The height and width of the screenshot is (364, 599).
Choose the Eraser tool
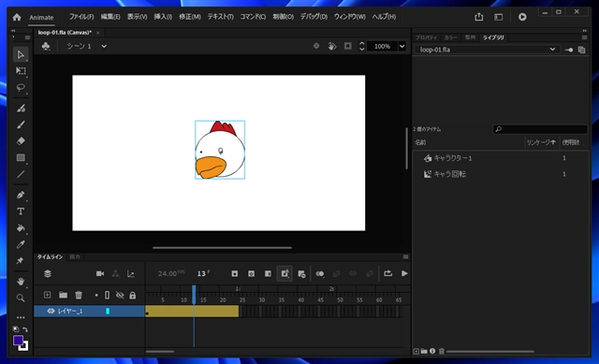pos(21,141)
